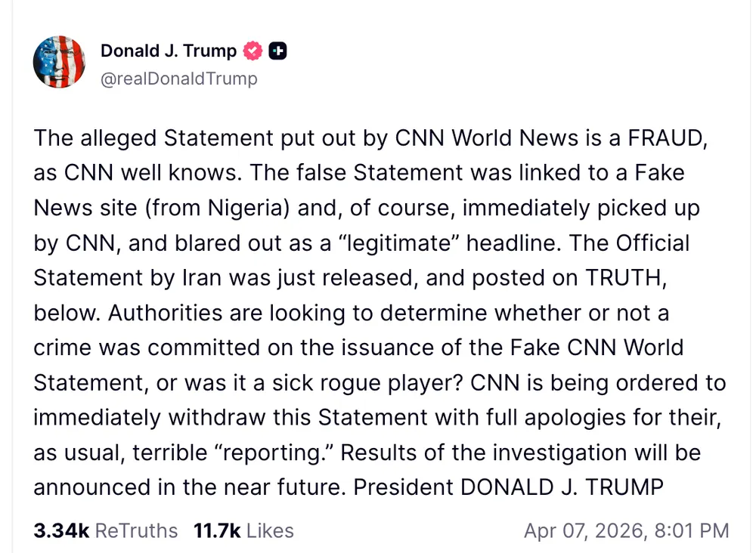Open the @realDonaldTrump handle link
This screenshot has height=553, width=756.
(x=179, y=79)
